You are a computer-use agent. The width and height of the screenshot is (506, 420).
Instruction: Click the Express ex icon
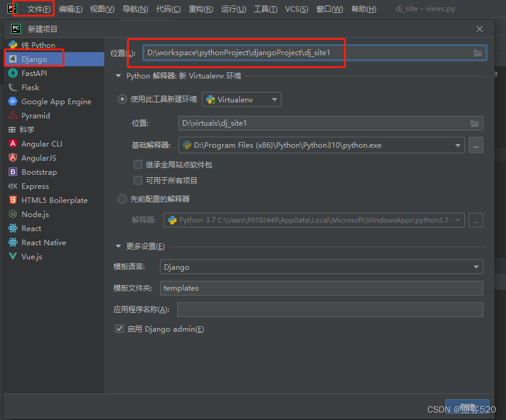coord(13,186)
